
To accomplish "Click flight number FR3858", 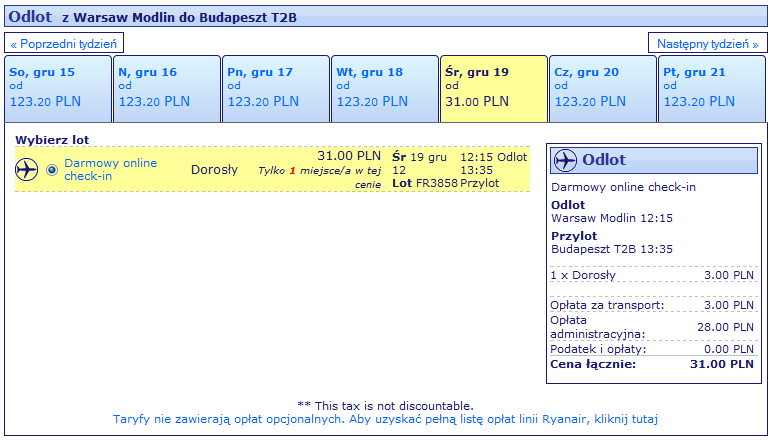I will [x=437, y=183].
